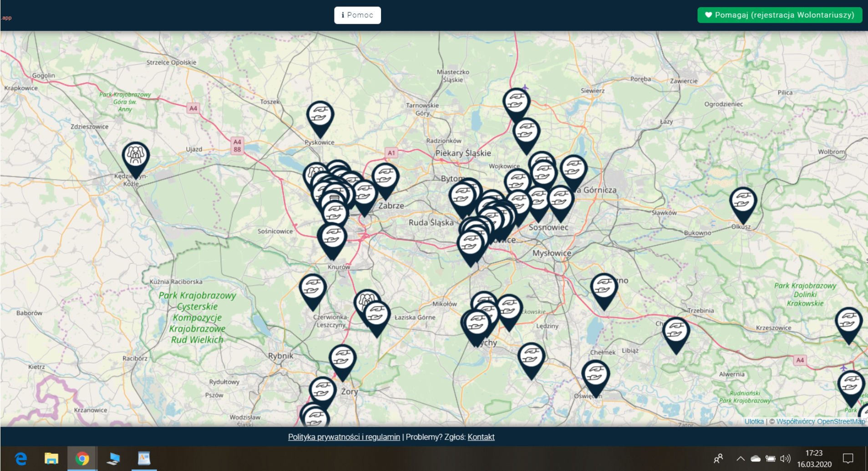
Task: Open File Explorer in the taskbar
Action: 51,458
